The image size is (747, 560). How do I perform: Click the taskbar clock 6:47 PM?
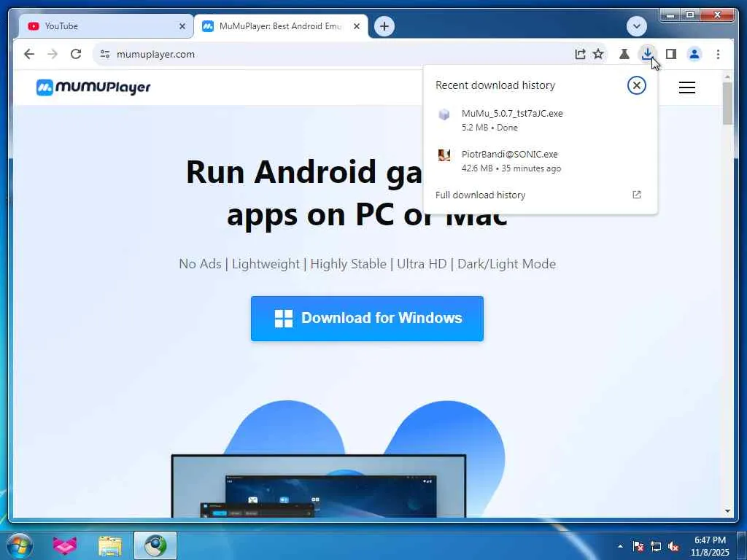pos(710,545)
